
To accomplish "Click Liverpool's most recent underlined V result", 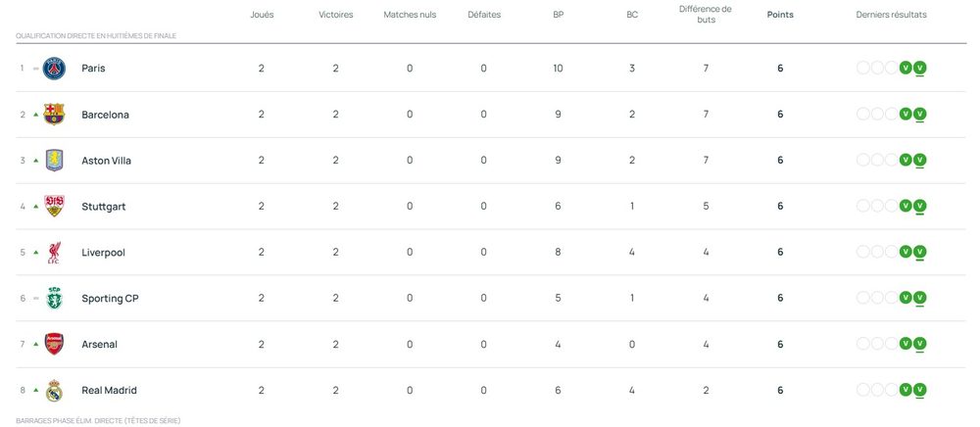I will [919, 253].
